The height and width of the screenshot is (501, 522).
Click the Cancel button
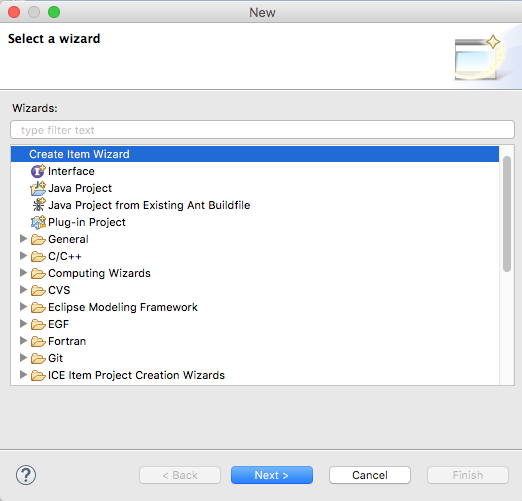coord(370,475)
